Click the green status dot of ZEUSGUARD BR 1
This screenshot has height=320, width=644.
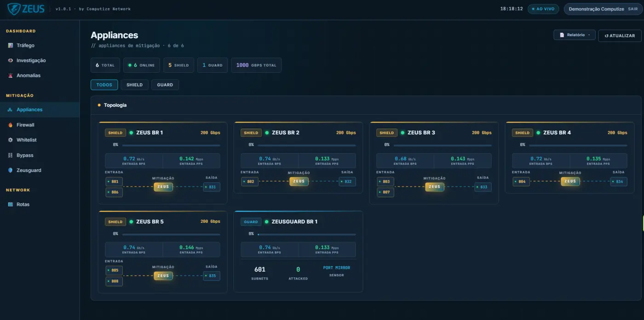click(267, 222)
